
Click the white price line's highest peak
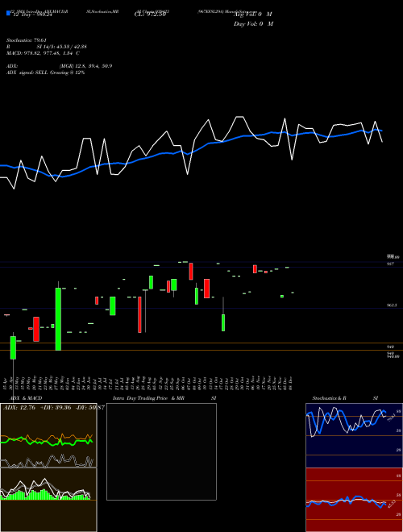pos(239,117)
